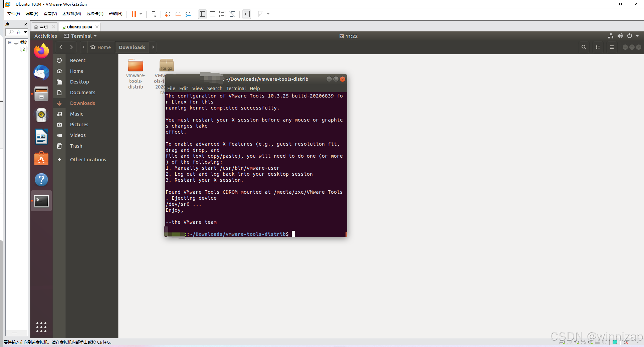Viewport: 644px width, 347px height.
Task: Open the 查看(V) menu
Action: pos(50,14)
